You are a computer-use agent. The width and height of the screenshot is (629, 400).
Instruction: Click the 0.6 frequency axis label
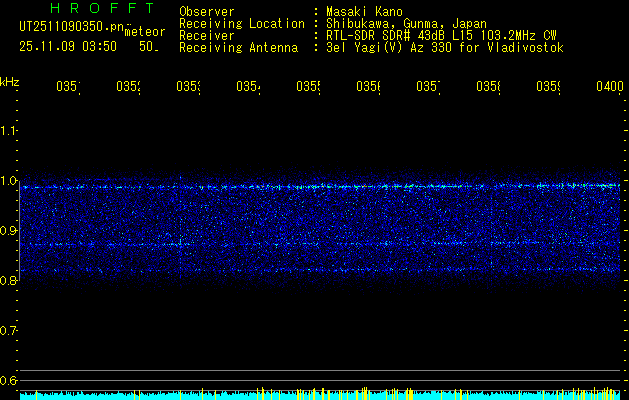(x=8, y=381)
